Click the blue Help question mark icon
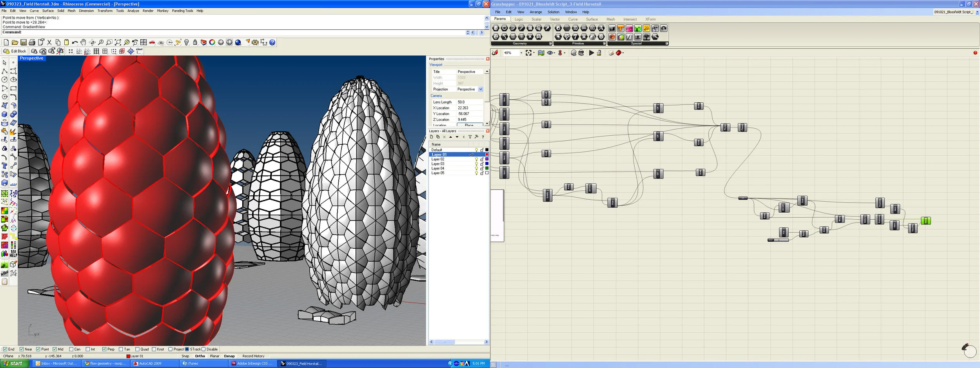Screen dimensions: 980x368 pos(272,42)
